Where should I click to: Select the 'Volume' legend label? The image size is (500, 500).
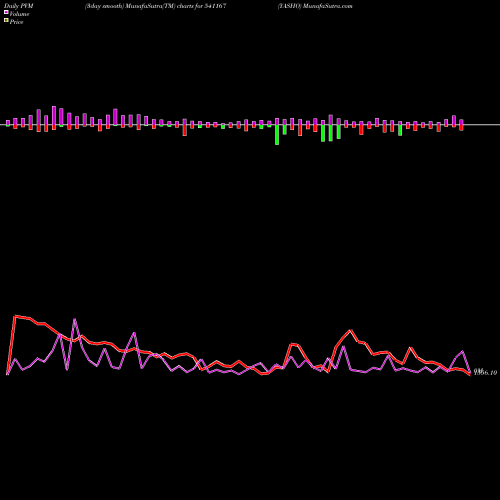coord(19,14)
